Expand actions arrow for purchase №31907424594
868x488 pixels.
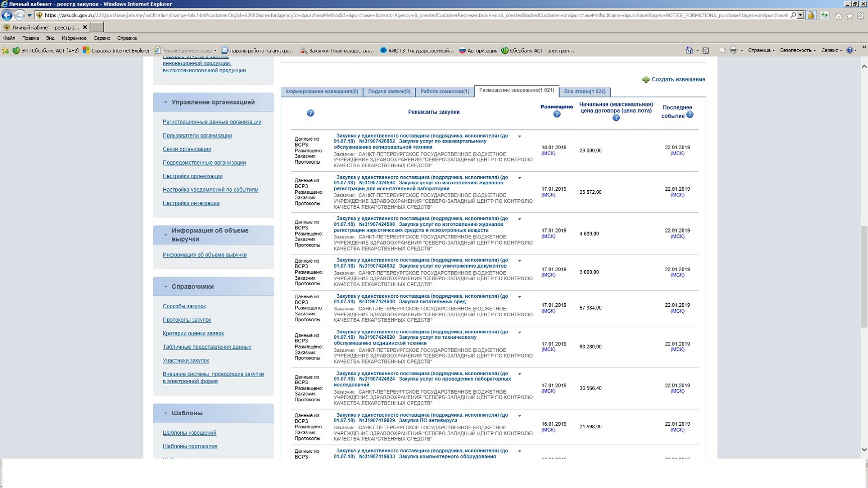[520, 178]
